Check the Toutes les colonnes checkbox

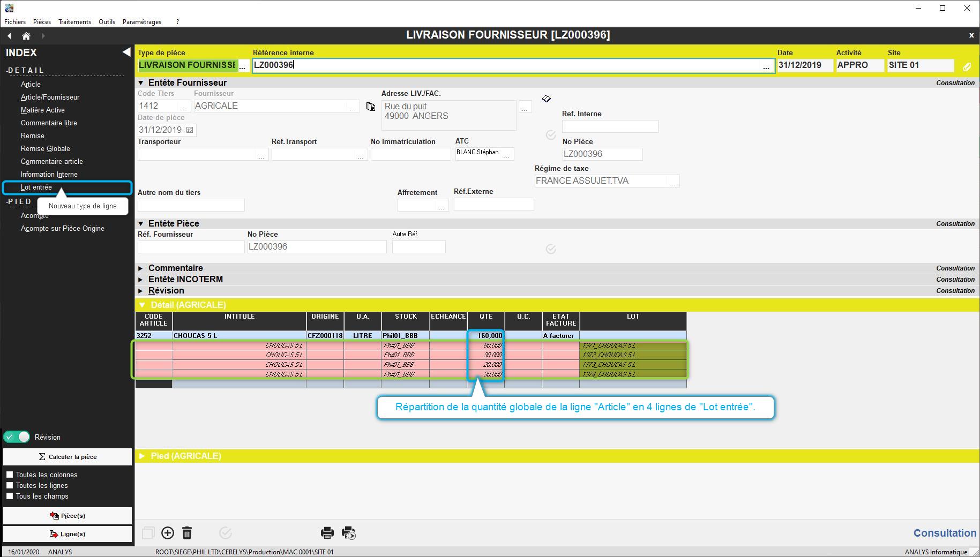point(10,475)
